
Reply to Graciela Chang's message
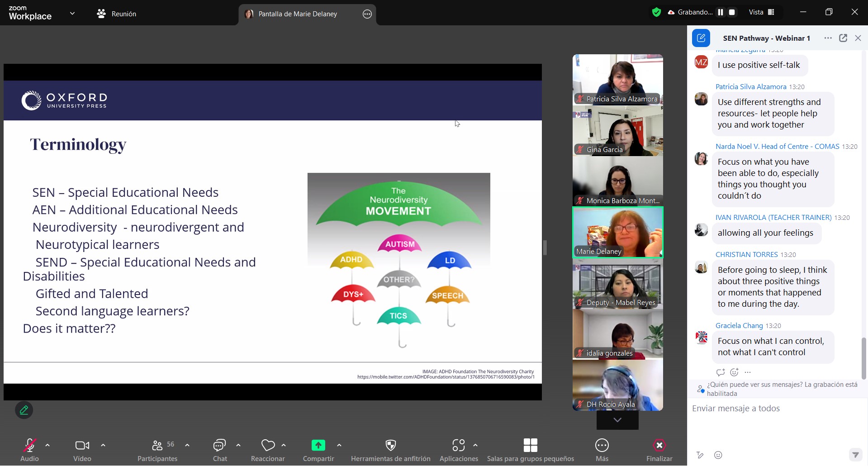pyautogui.click(x=721, y=372)
